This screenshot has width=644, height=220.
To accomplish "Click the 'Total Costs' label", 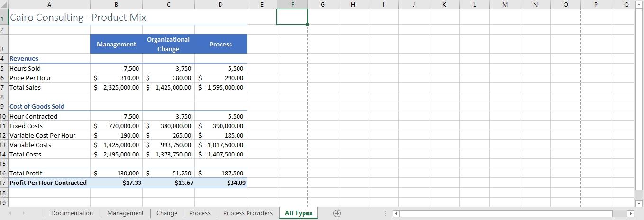I will [x=26, y=154].
